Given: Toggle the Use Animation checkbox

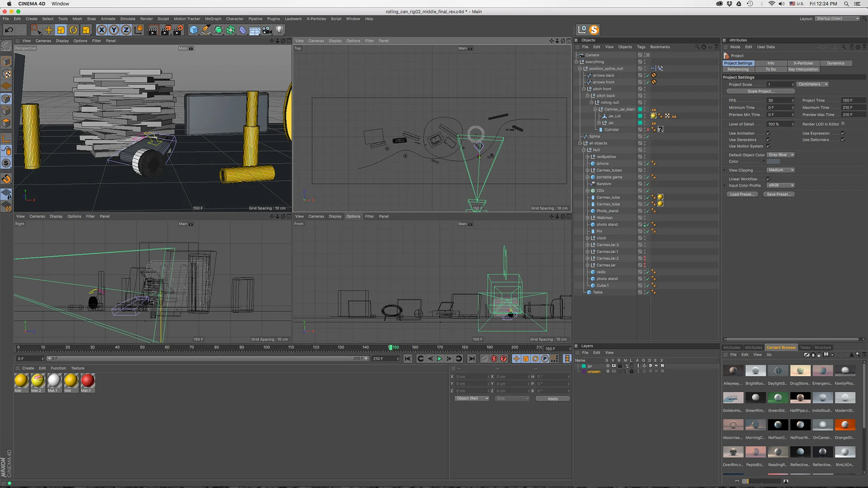Looking at the screenshot, I should [768, 133].
